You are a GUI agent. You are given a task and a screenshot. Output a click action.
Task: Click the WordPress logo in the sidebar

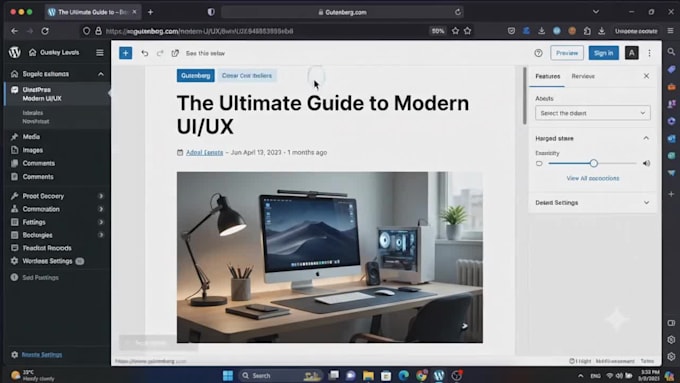click(x=15, y=52)
